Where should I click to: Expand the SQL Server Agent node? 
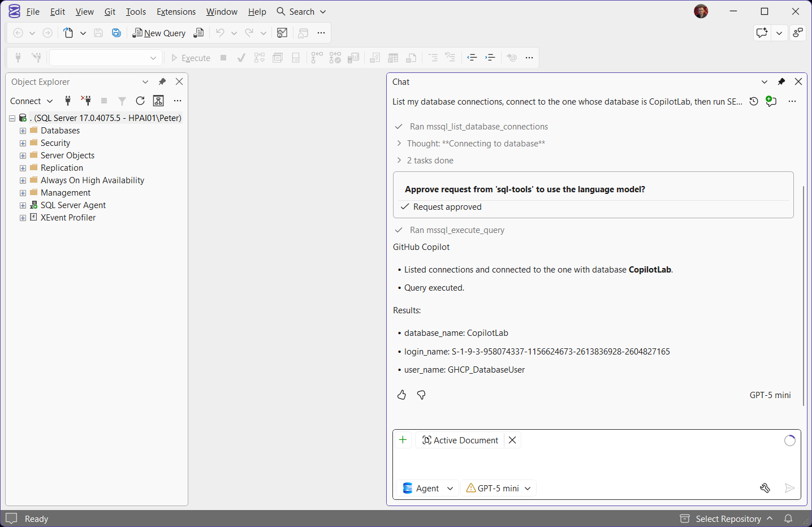tap(23, 205)
